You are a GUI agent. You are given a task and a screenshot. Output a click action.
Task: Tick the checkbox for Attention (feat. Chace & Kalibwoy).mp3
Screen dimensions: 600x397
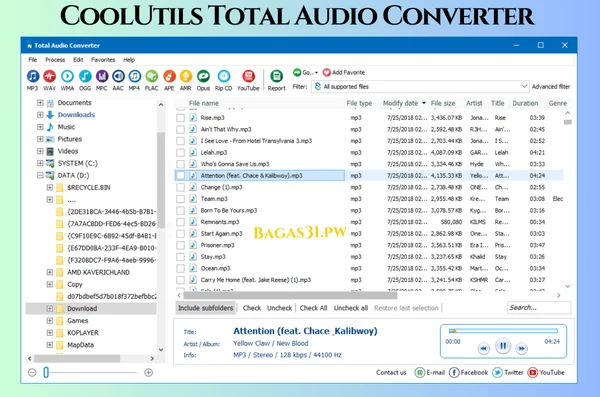tap(180, 176)
